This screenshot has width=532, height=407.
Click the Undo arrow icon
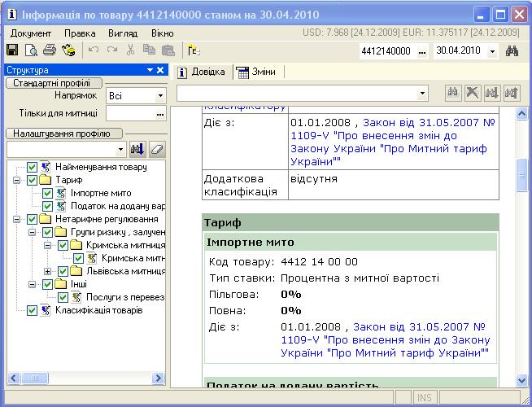pos(94,50)
